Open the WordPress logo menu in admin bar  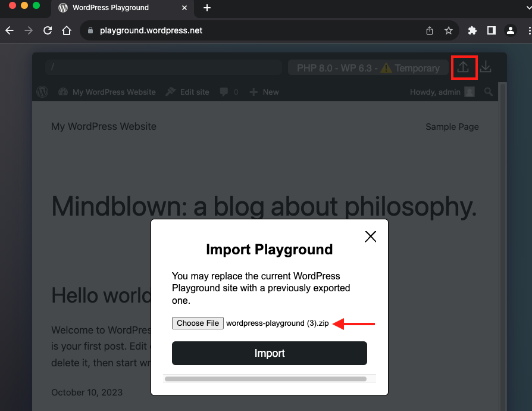tap(42, 92)
